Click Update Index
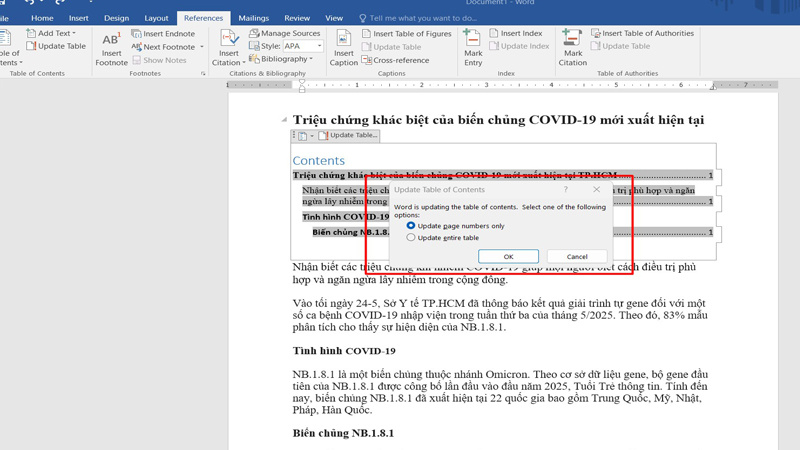Image resolution: width=800 pixels, height=450 pixels. (519, 46)
